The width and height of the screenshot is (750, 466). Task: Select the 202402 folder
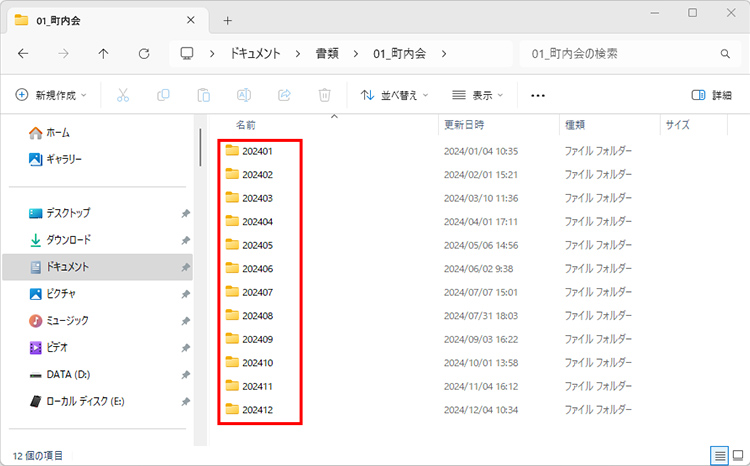[x=249, y=174]
